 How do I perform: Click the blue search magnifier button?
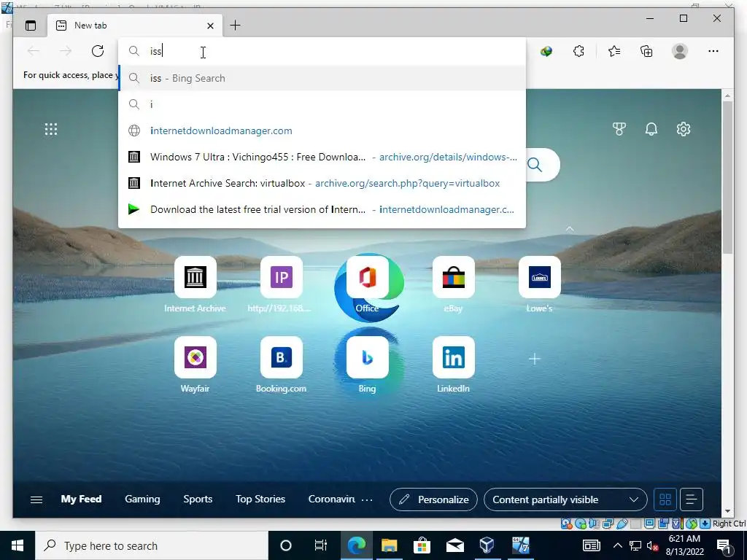(535, 165)
